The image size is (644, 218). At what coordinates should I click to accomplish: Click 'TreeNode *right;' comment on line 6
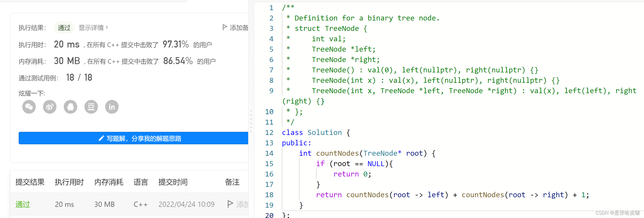pos(346,59)
